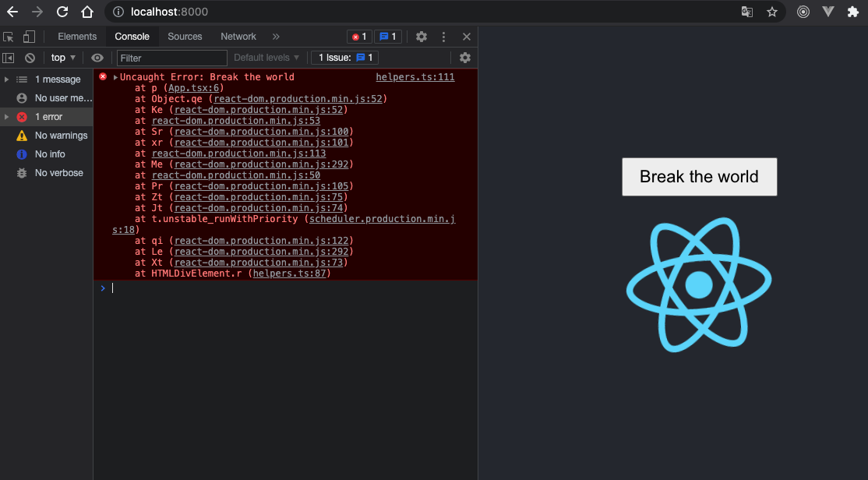Expand the '1 error' sidebar group
The height and width of the screenshot is (480, 868).
click(x=6, y=117)
